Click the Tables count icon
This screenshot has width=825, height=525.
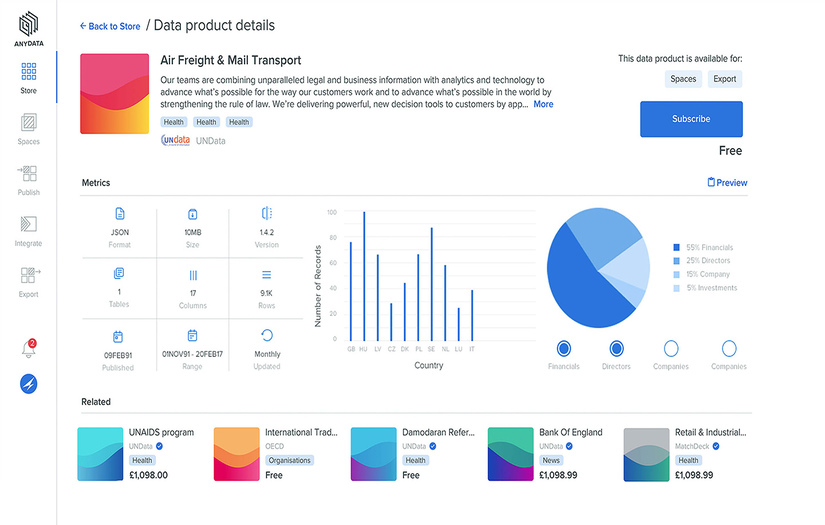pyautogui.click(x=119, y=274)
